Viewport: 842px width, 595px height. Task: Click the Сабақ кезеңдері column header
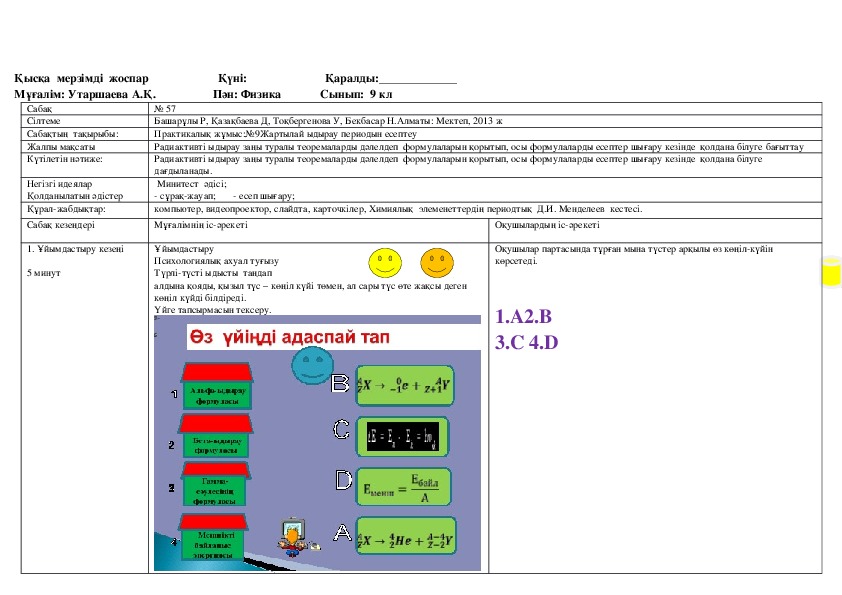pyautogui.click(x=61, y=224)
